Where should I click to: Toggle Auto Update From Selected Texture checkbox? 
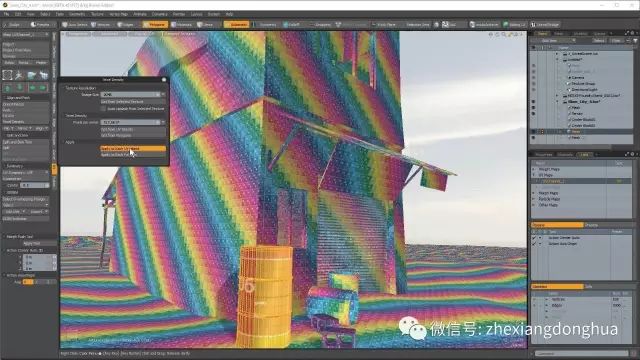pyautogui.click(x=103, y=109)
